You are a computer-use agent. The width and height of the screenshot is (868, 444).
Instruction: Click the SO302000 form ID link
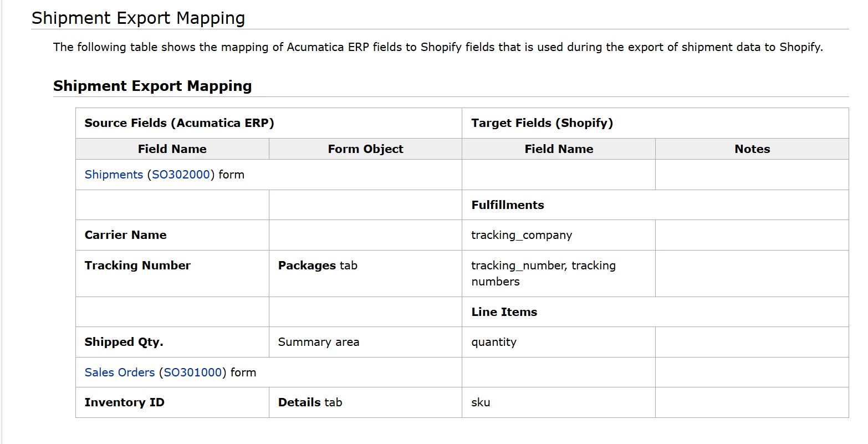click(x=181, y=175)
